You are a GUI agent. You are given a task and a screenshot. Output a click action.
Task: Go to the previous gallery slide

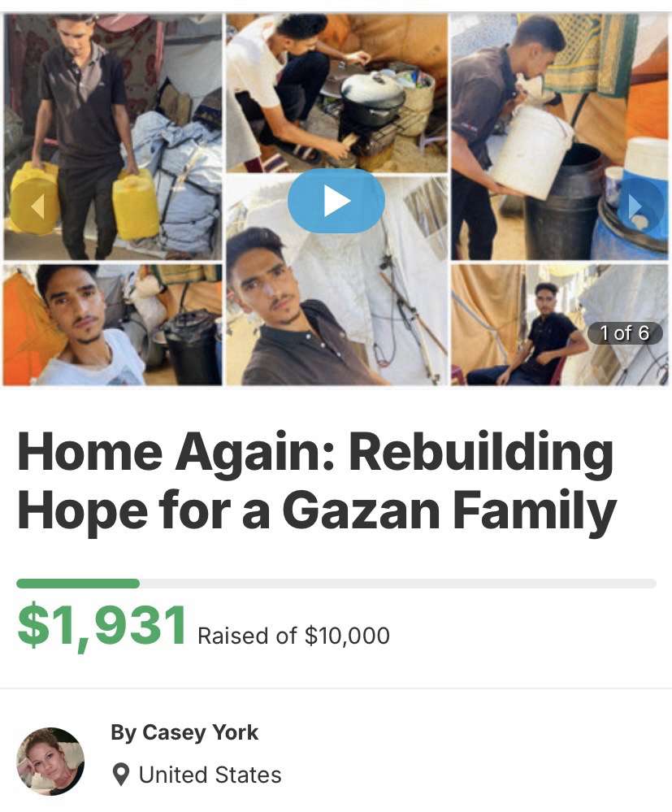pos(35,206)
